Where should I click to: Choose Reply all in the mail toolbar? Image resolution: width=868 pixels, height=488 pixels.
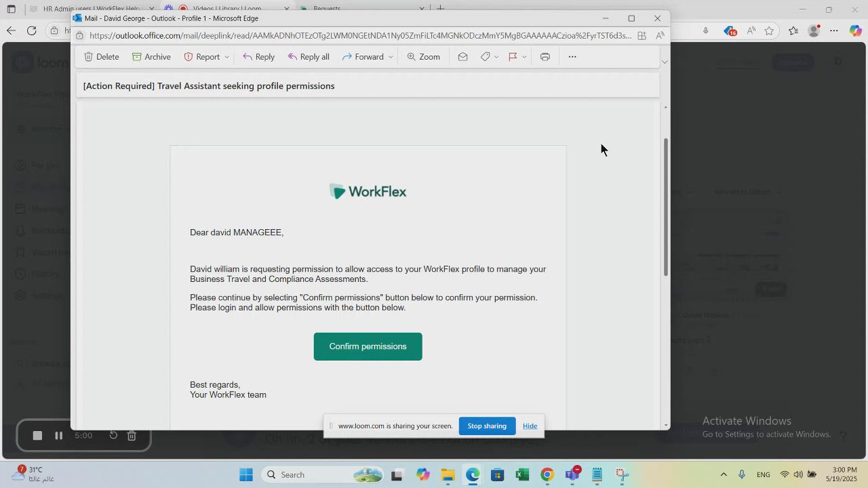coord(309,57)
